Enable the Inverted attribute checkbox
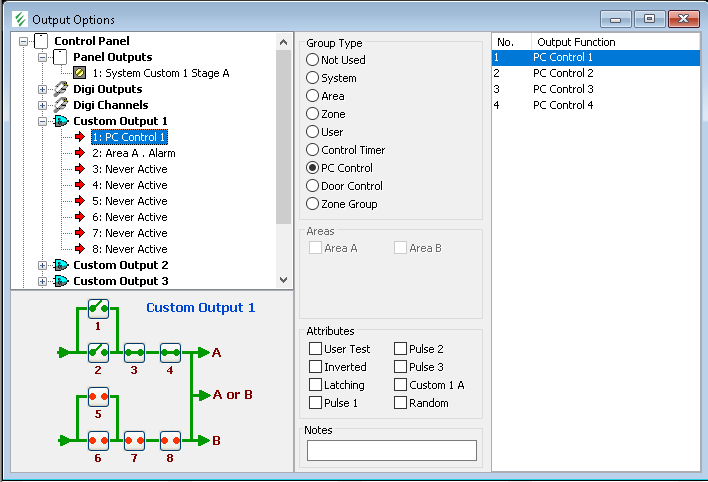This screenshot has width=708, height=482. click(x=316, y=367)
